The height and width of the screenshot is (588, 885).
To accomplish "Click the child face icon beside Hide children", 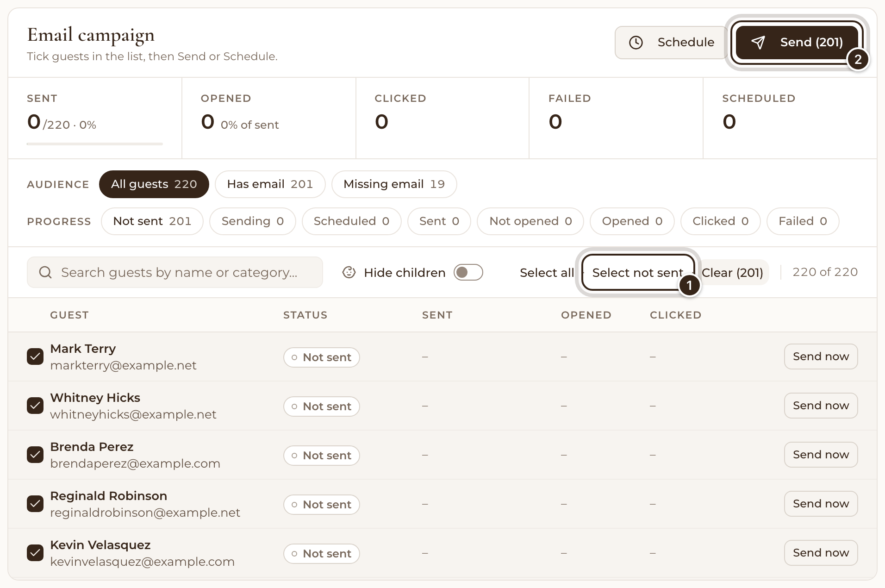I will click(x=349, y=272).
